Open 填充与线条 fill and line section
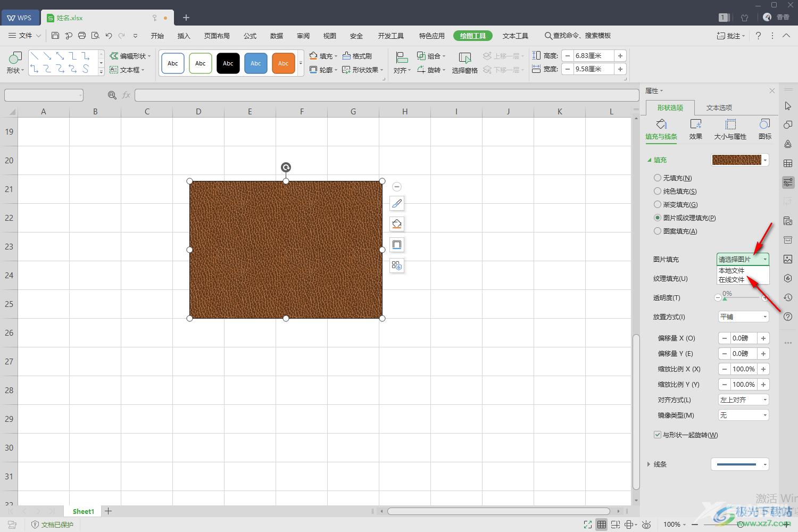The image size is (798, 532). (661, 129)
